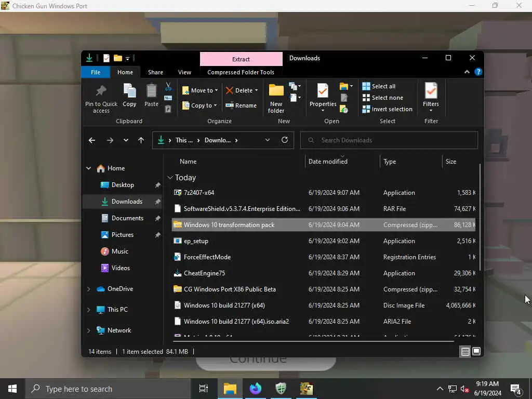Click Properties icon in Quick Access Toolbar
The height and width of the screenshot is (399, 532).
107,58
